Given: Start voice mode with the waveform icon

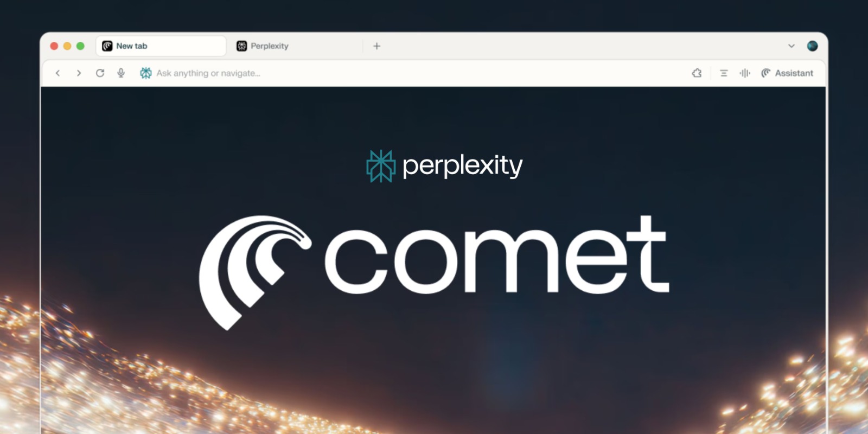Looking at the screenshot, I should click(x=745, y=73).
